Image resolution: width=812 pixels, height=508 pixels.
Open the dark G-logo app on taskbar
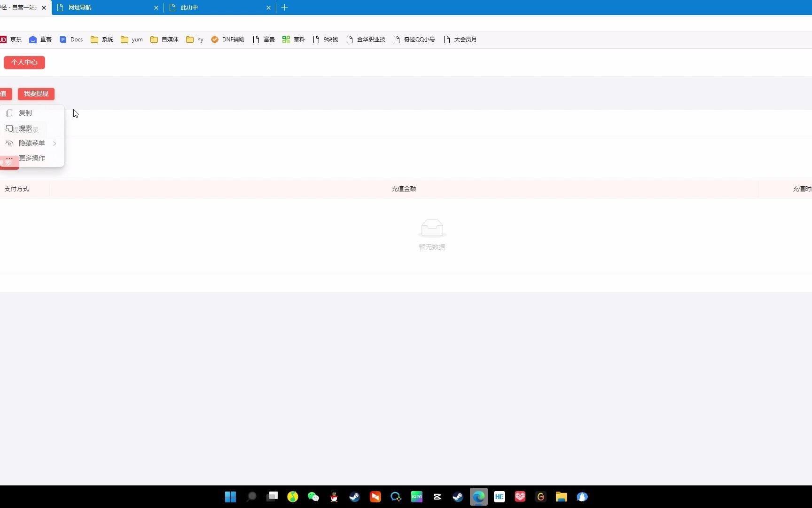tap(541, 497)
